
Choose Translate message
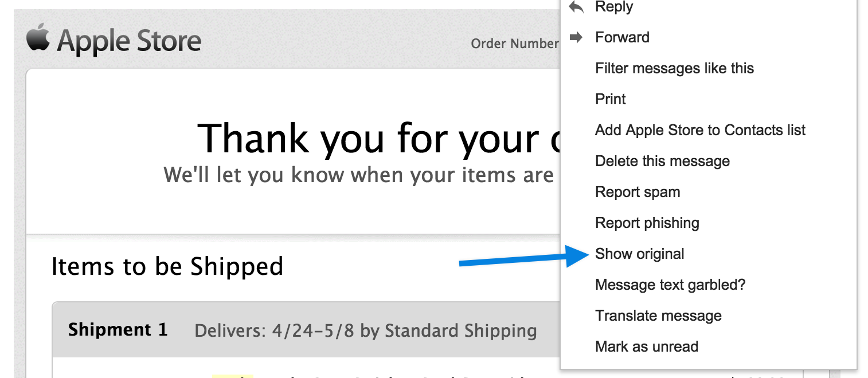pos(658,316)
